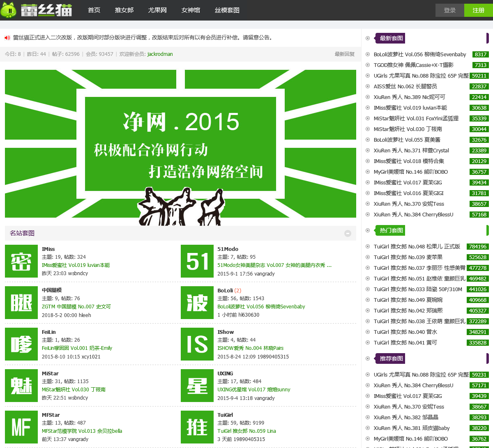493x448 pixels.
Task: Click view count 784196 badge
Action: [x=478, y=246]
